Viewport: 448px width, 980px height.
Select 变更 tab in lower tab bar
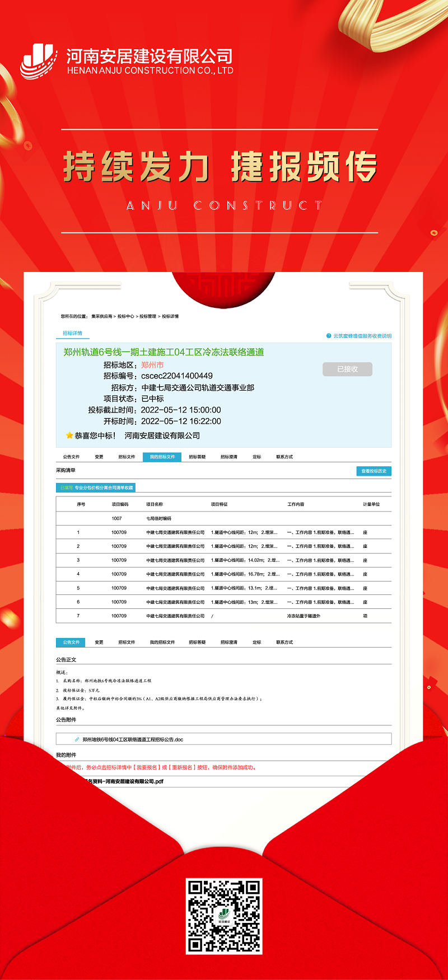99,642
